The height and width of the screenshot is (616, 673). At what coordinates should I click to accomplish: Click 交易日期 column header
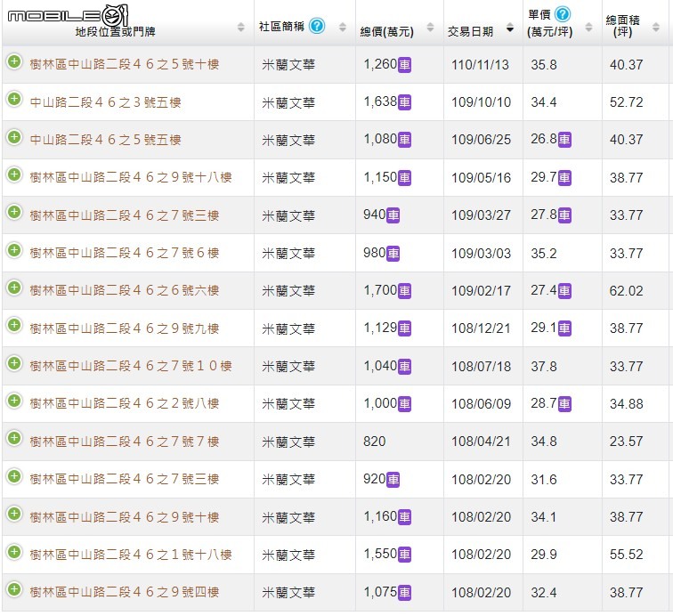470,32
